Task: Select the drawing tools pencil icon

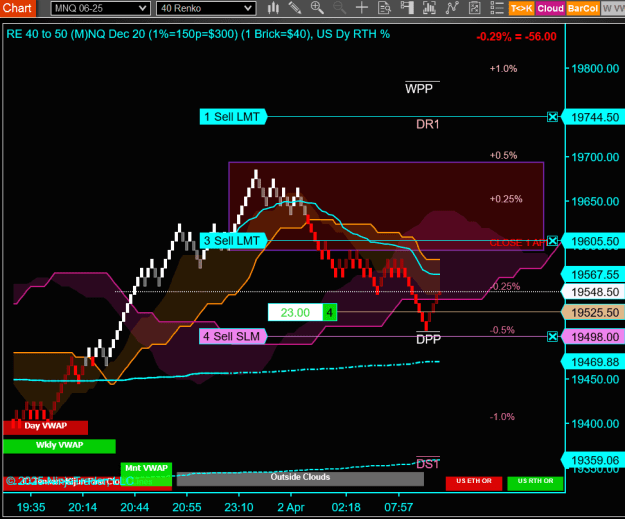Action: click(295, 8)
